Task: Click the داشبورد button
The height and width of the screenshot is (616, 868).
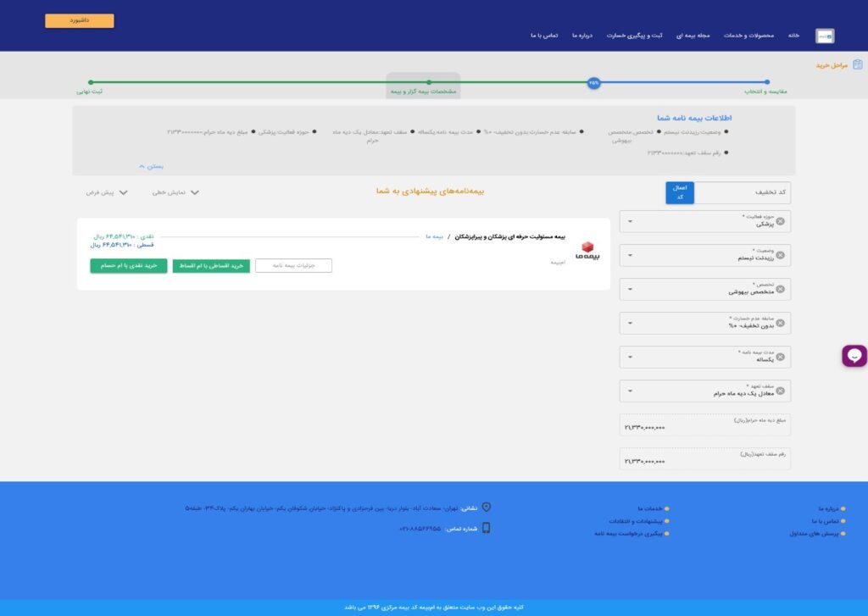Action: (80, 20)
